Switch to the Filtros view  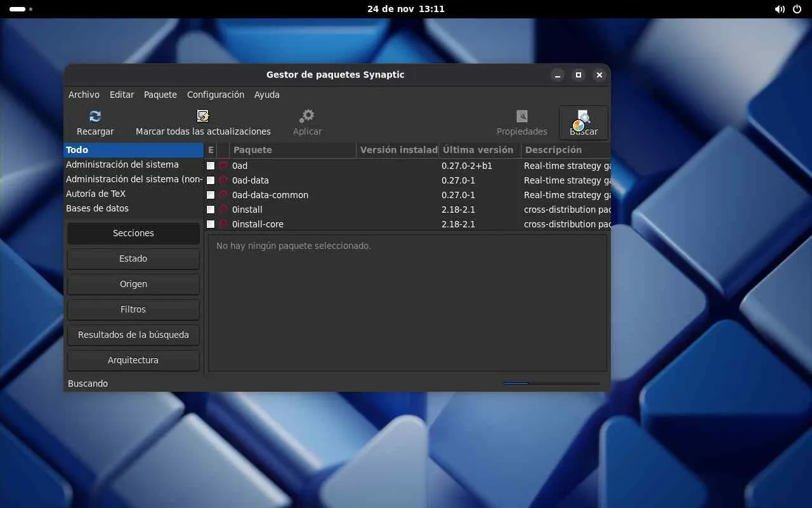click(133, 309)
